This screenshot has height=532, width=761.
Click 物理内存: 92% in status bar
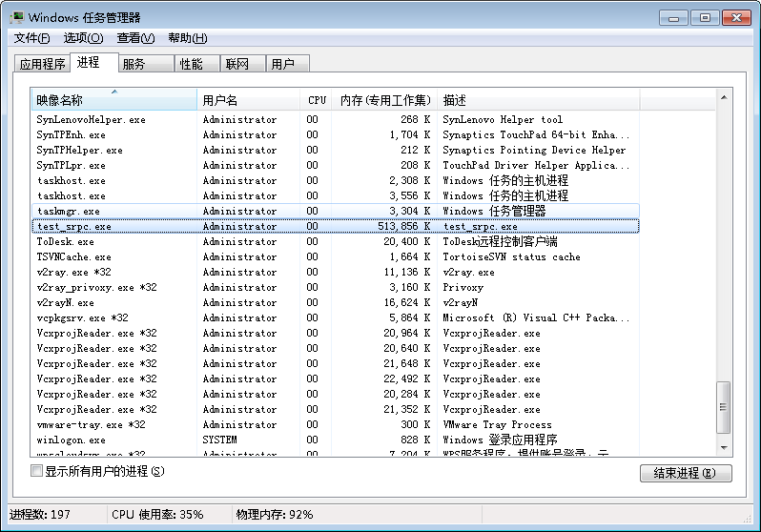pos(275,514)
